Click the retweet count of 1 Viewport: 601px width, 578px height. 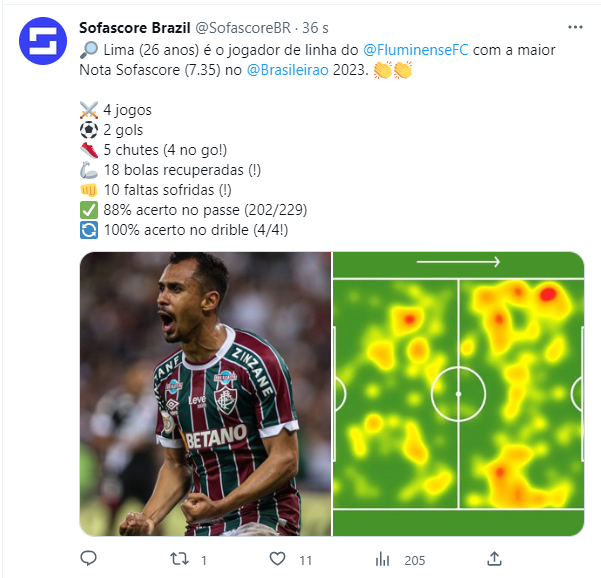204,560
